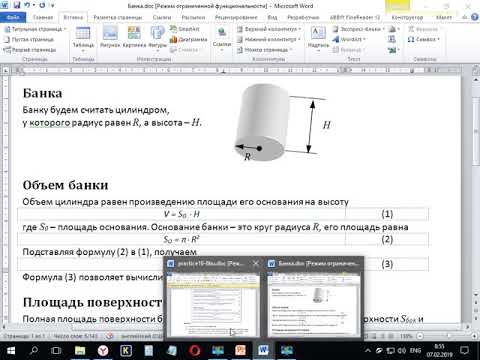Insert a Надпись text box

point(318,38)
